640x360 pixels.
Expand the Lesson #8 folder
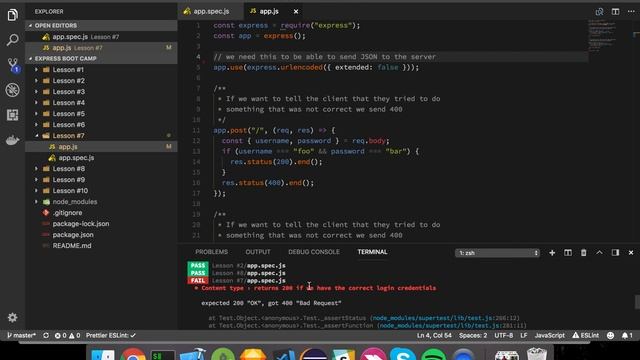(x=101, y=169)
